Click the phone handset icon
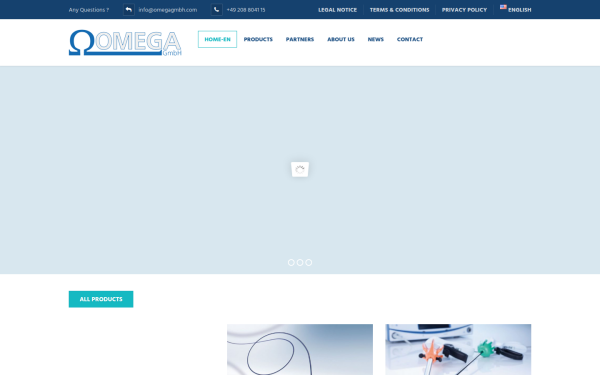The height and width of the screenshot is (375, 600). 217,10
